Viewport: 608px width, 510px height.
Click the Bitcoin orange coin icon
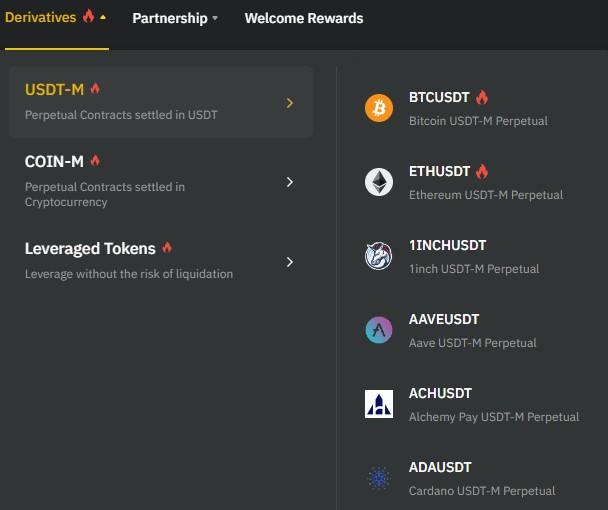click(x=379, y=108)
